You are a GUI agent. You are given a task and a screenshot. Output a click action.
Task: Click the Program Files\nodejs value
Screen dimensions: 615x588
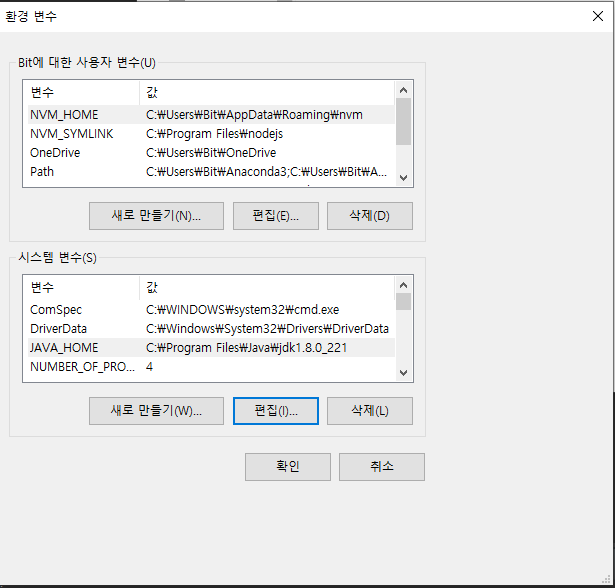[215, 134]
